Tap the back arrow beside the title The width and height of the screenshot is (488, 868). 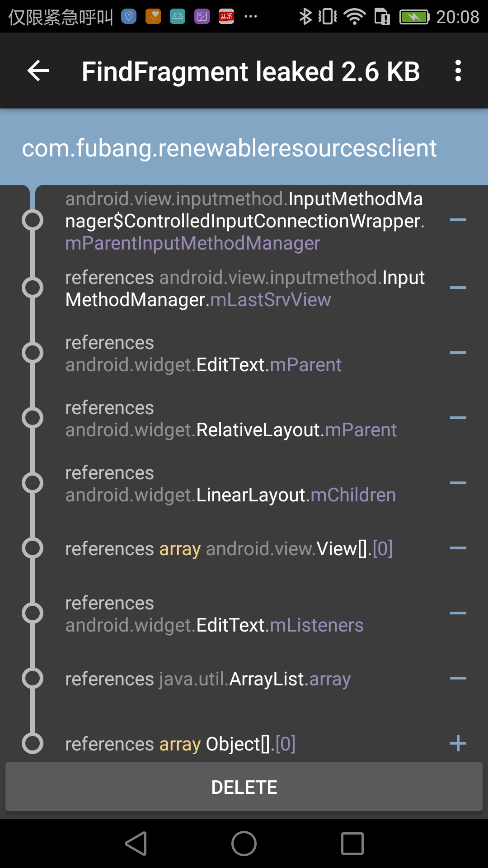click(x=38, y=71)
